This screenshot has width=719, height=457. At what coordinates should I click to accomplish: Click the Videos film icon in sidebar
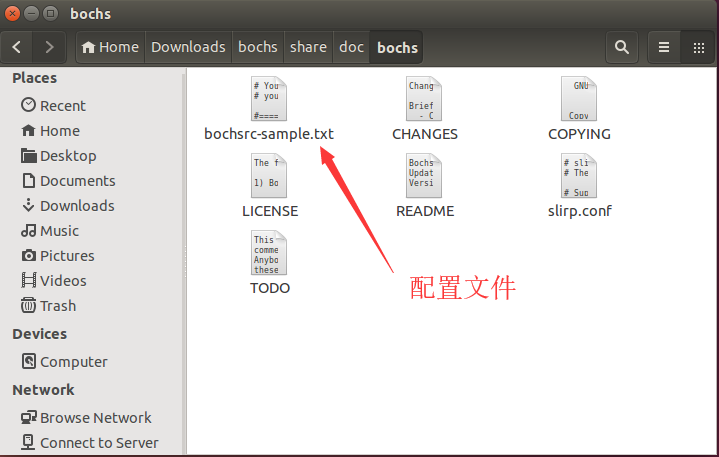click(28, 280)
